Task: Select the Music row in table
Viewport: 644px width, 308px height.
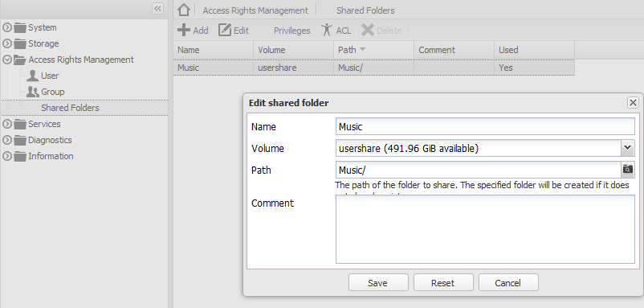Action: [x=373, y=68]
